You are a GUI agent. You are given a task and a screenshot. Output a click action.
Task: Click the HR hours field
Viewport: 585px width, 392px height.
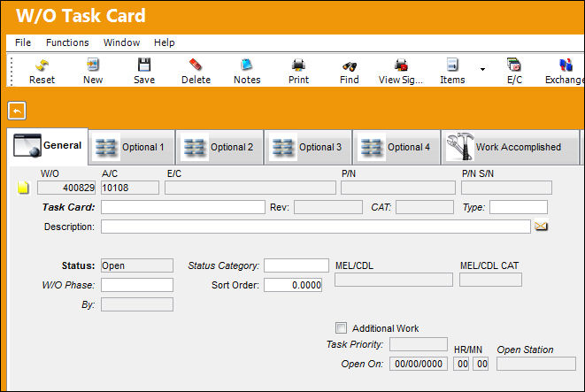tap(461, 364)
